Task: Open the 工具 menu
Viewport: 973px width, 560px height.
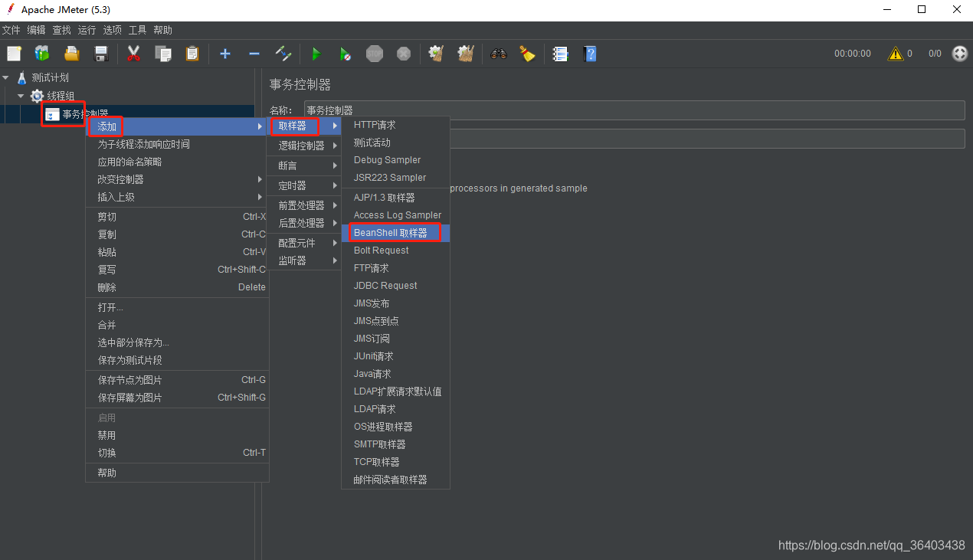Action: point(137,30)
